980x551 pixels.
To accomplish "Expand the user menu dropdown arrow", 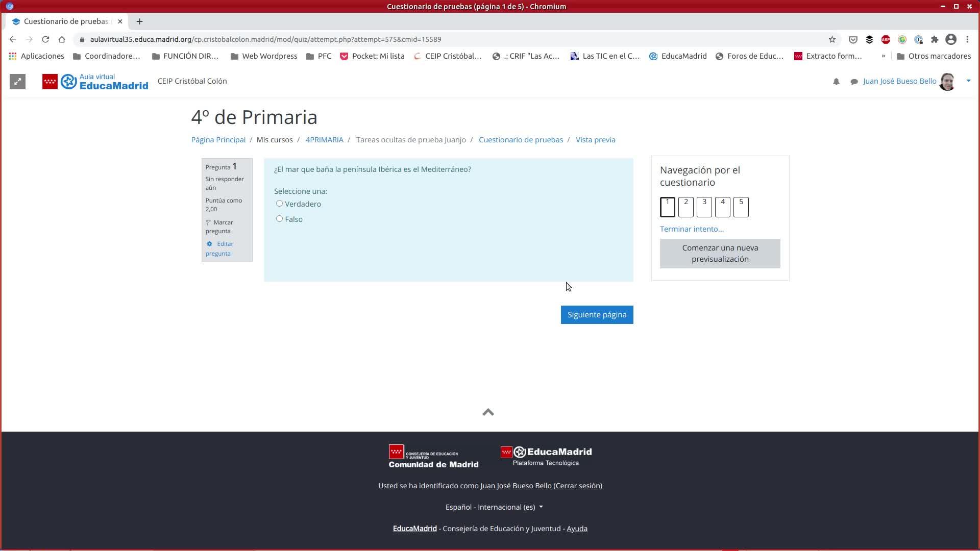I will [968, 81].
